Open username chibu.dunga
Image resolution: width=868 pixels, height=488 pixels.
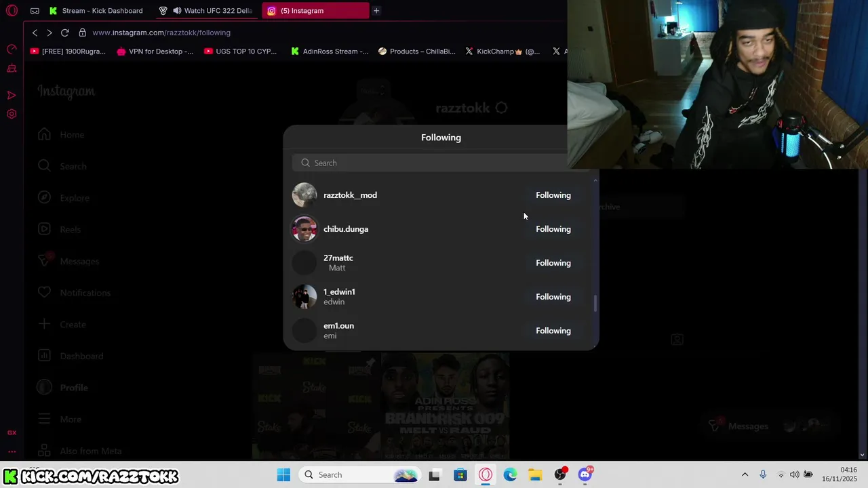click(x=346, y=229)
